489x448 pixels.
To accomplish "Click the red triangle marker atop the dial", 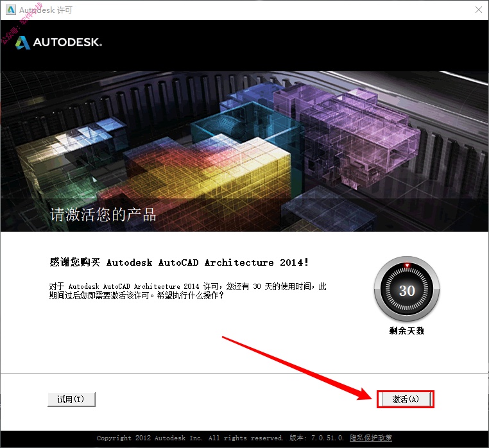I will click(407, 266).
